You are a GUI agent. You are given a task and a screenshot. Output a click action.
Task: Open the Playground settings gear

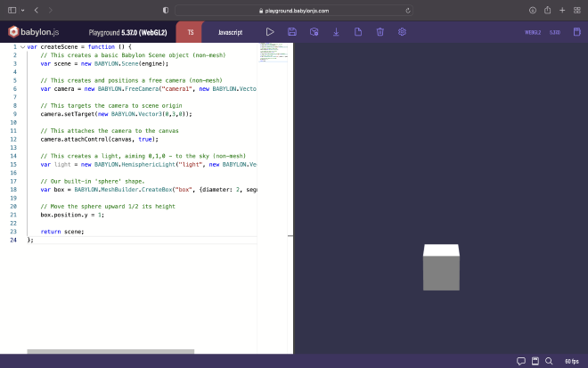click(402, 32)
